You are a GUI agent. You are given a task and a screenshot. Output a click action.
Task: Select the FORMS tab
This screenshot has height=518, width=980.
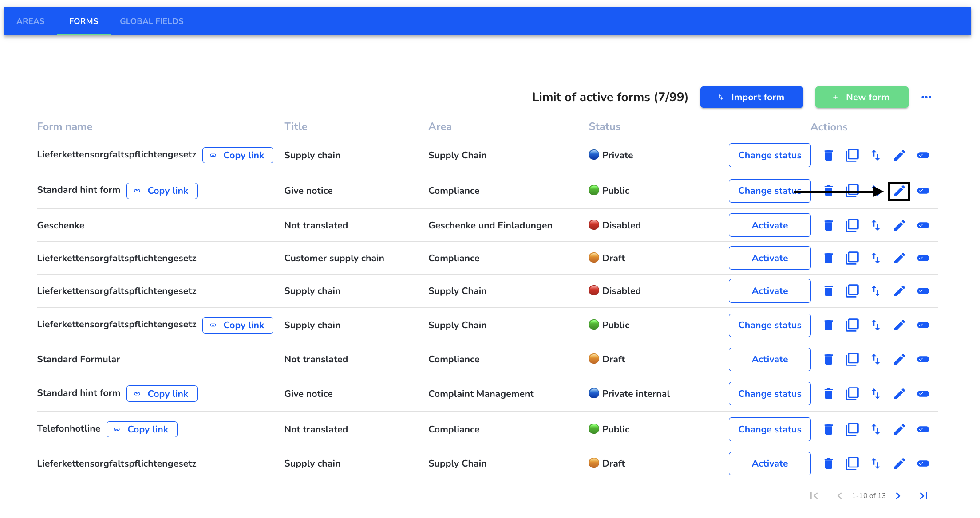pyautogui.click(x=83, y=21)
